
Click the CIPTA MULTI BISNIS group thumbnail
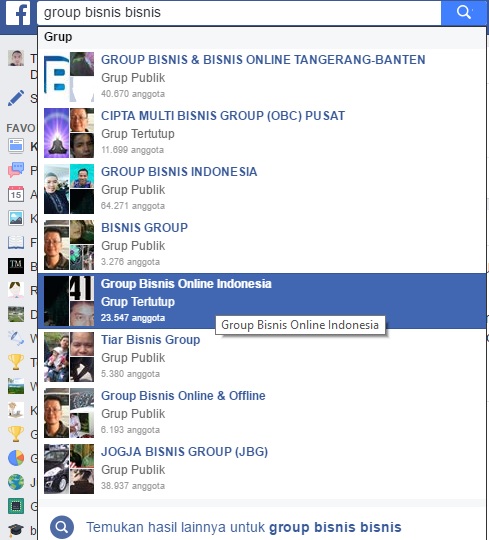69,133
